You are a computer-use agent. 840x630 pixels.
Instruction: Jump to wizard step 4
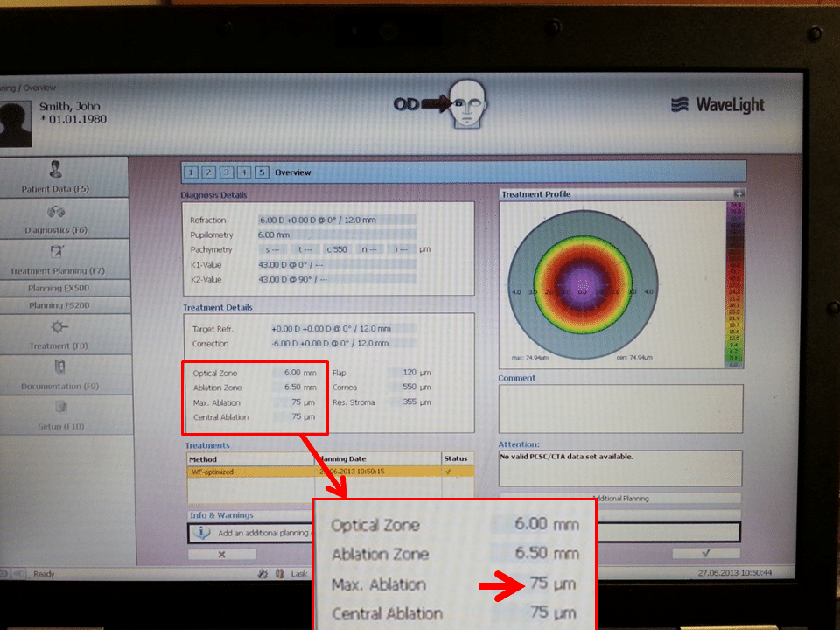(244, 172)
